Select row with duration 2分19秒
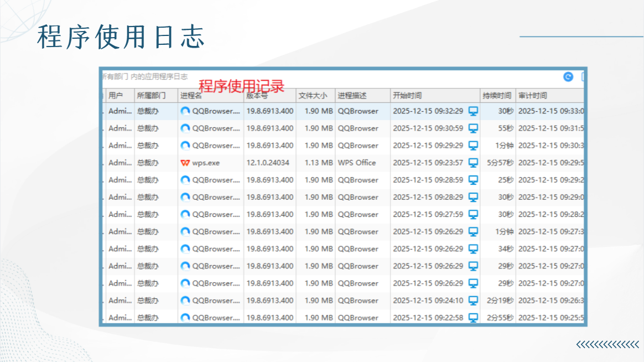Viewport: 644px width, 362px height. click(343, 301)
